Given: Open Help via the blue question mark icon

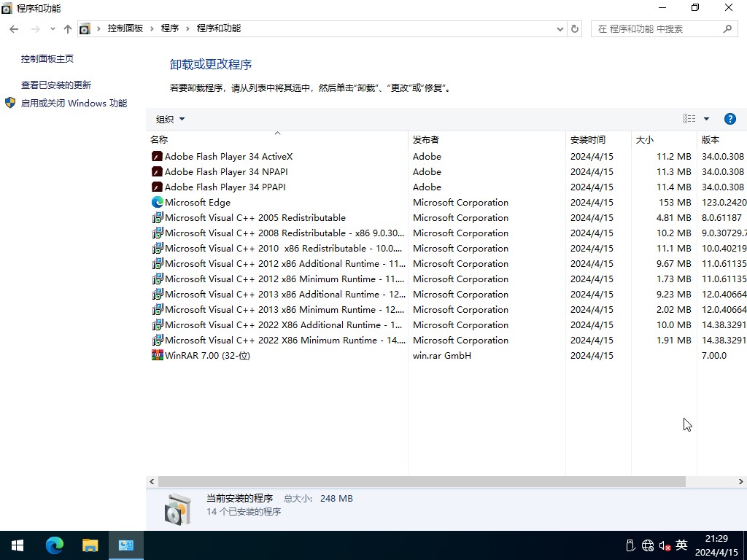Looking at the screenshot, I should 730,118.
